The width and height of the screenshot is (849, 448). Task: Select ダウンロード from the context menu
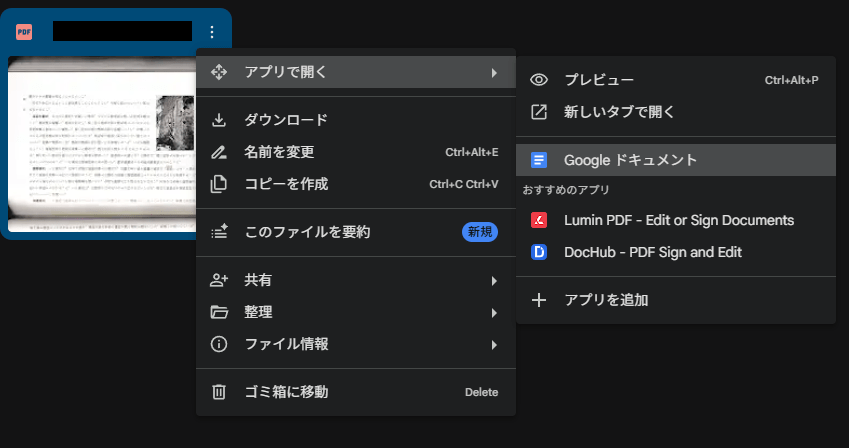coord(356,120)
